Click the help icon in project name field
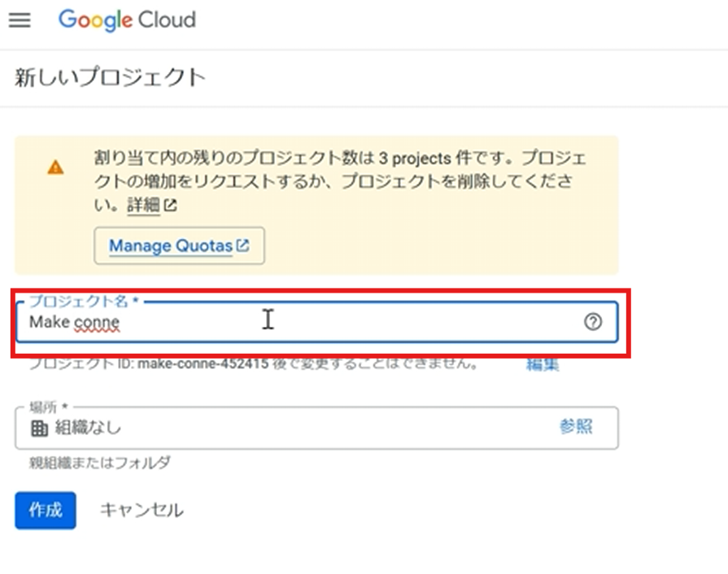The image size is (728, 574). [x=593, y=322]
